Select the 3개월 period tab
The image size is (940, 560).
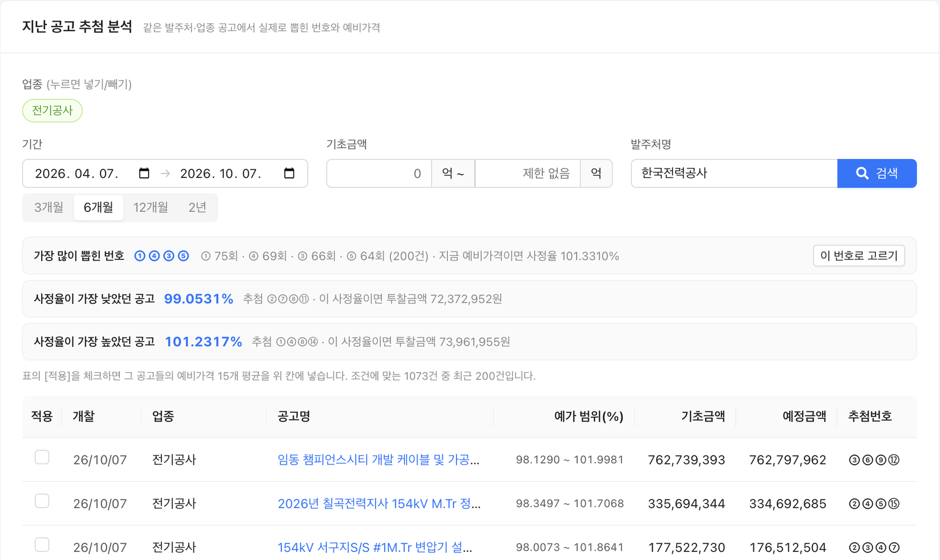pyautogui.click(x=49, y=207)
